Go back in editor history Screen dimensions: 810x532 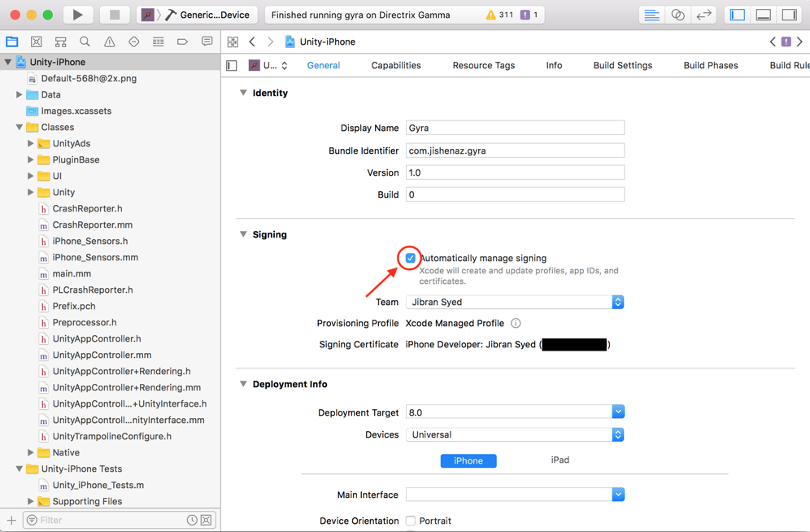[252, 41]
